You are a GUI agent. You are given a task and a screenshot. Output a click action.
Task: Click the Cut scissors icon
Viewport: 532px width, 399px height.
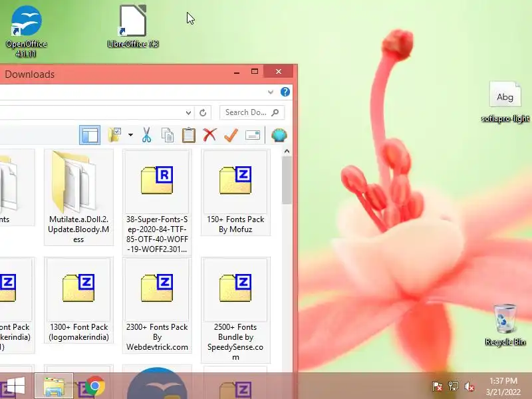(146, 135)
